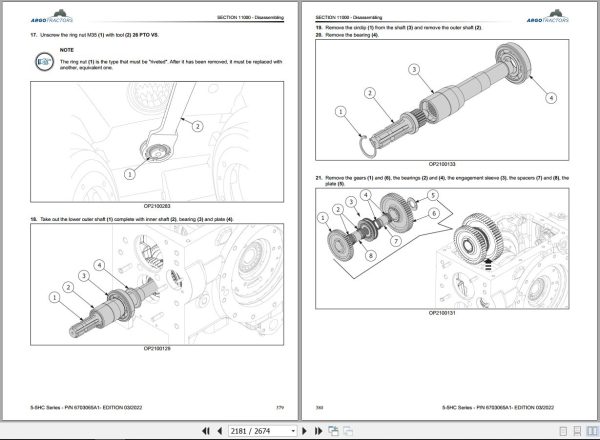Viewport: 600px width, 440px height.
Task: Click the Argo Tractors logo on left page
Action: [x=52, y=17]
